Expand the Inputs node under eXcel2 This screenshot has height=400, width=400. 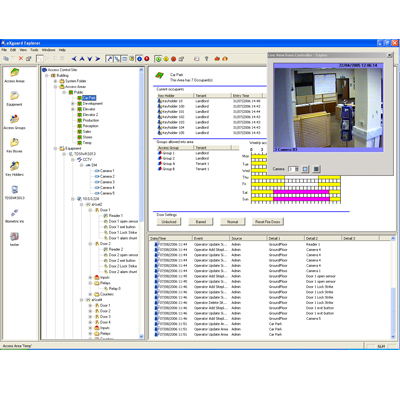(x=90, y=277)
